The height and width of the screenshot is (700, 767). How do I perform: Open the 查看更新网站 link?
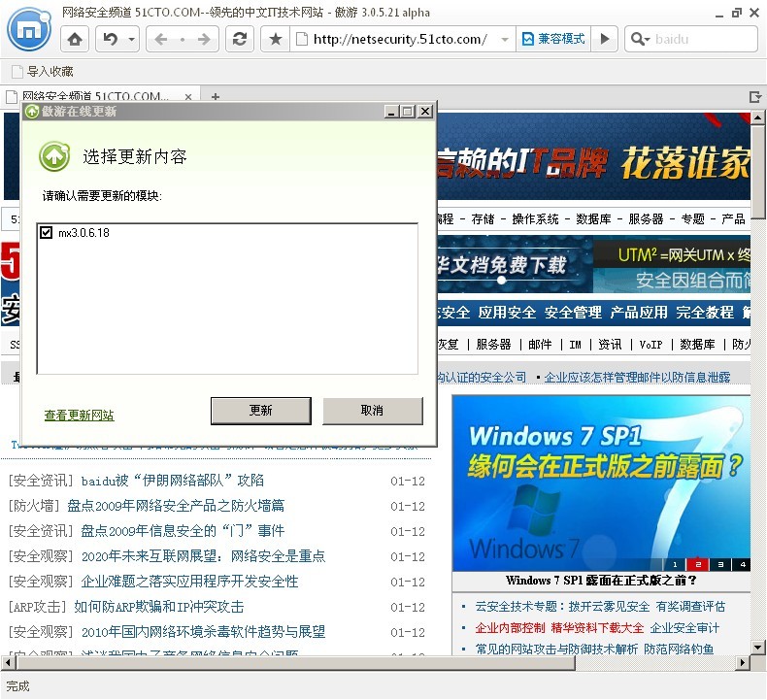click(79, 415)
